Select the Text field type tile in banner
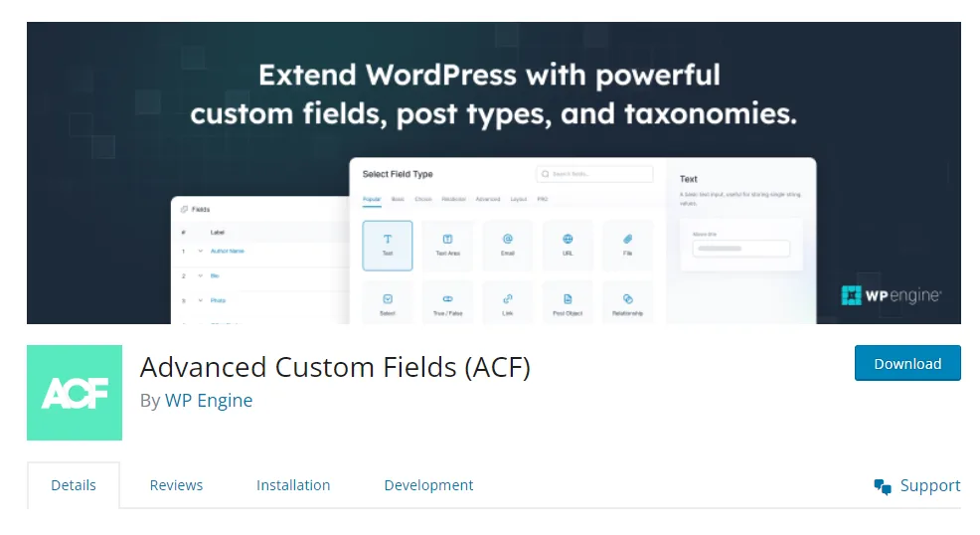 (388, 245)
